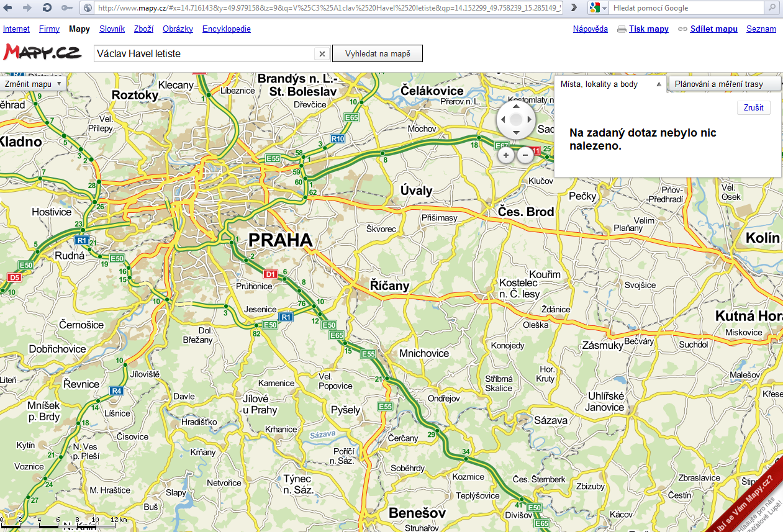The image size is (783, 532).
Task: Collapse the Místa, lokality a body panel
Action: [659, 84]
